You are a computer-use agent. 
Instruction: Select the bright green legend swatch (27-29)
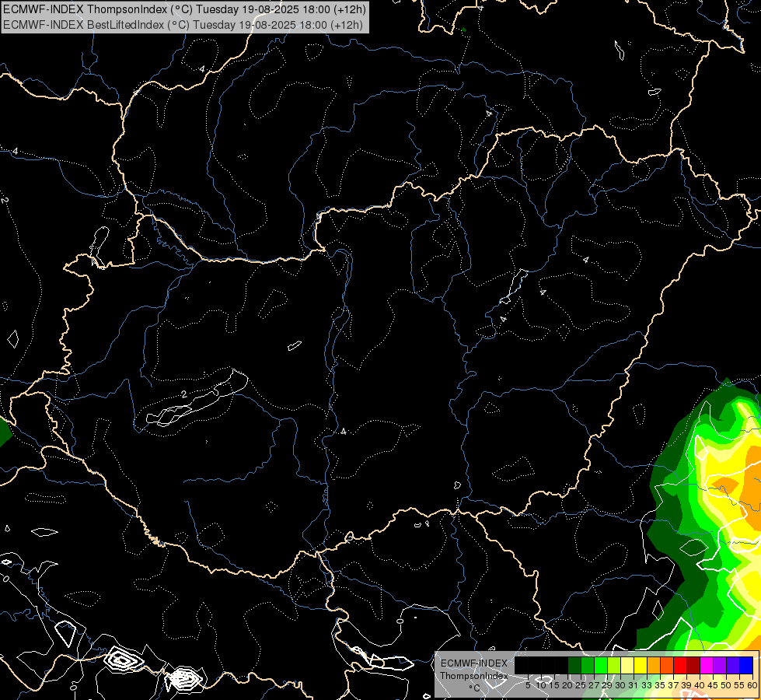[x=601, y=665]
